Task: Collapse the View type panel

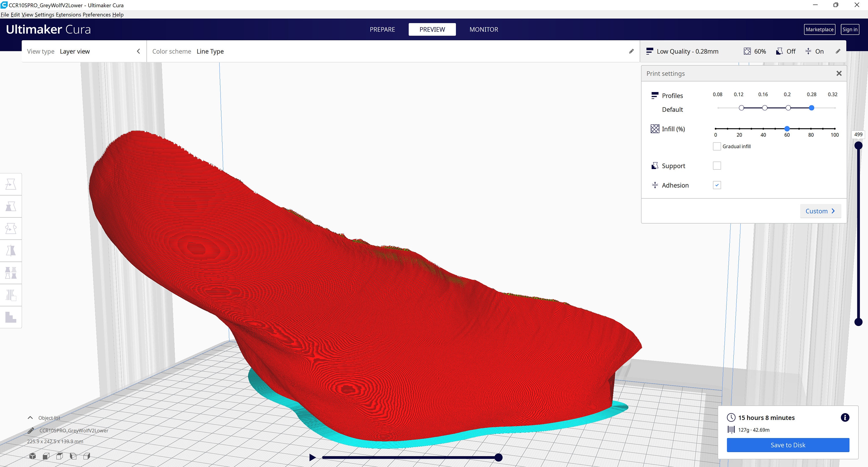Action: pos(138,51)
